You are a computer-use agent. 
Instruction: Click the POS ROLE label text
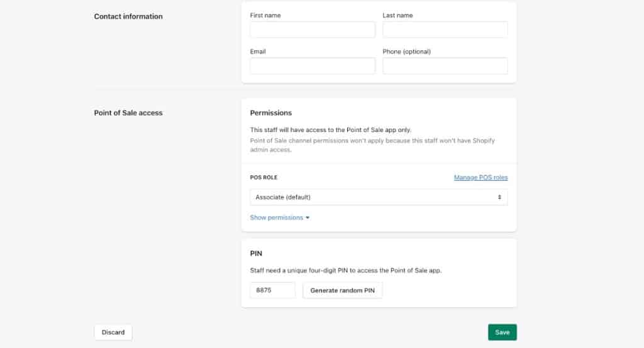[x=264, y=178]
